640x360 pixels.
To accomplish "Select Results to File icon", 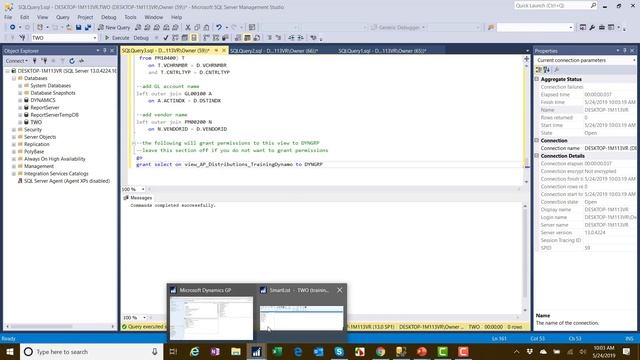I will [x=257, y=38].
